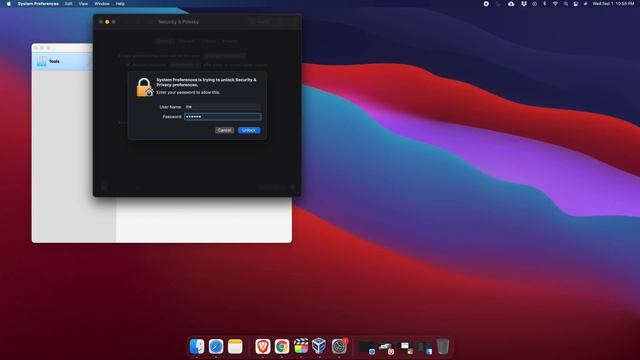Open the last minimized window beside Trash
This screenshot has width=640, height=360.
[x=424, y=347]
